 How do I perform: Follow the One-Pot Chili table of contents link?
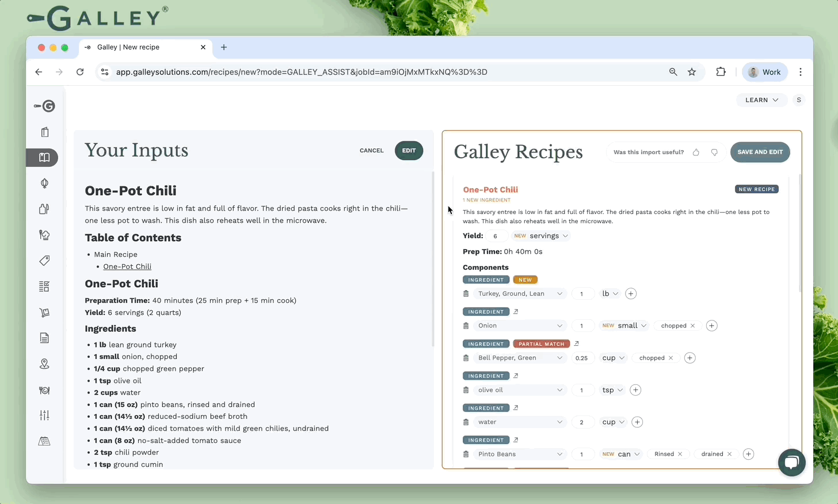click(x=127, y=266)
